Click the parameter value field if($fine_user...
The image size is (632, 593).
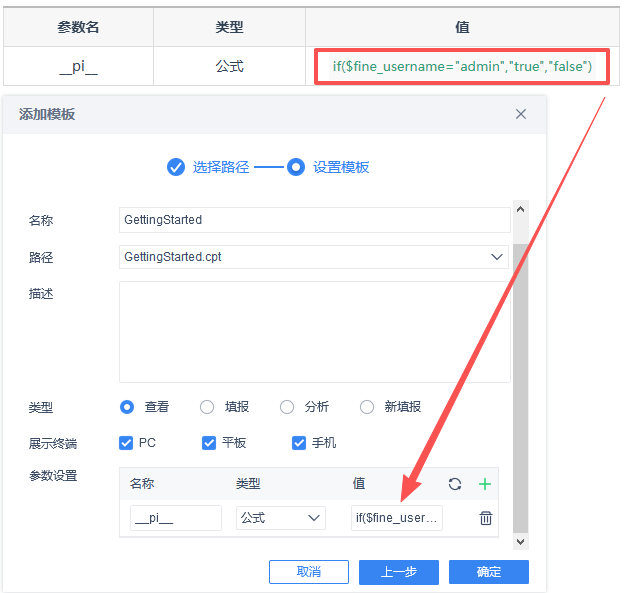[397, 518]
